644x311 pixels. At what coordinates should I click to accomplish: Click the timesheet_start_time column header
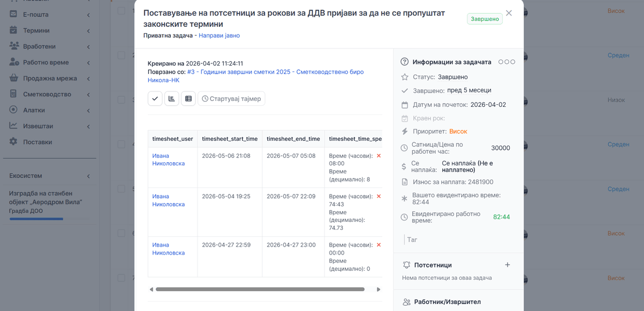click(x=230, y=139)
